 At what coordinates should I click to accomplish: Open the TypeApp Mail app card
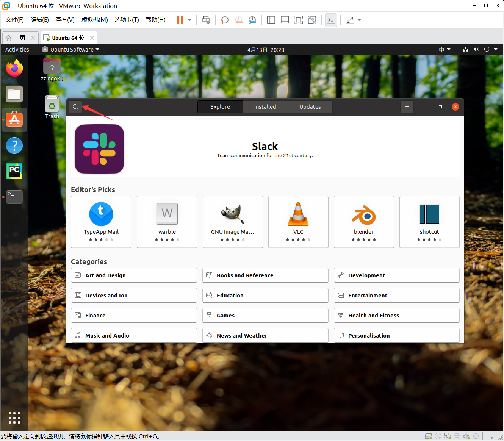[x=101, y=222]
